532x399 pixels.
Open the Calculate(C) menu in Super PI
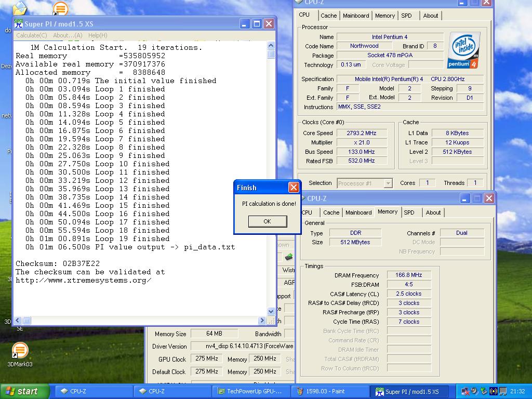(x=32, y=35)
